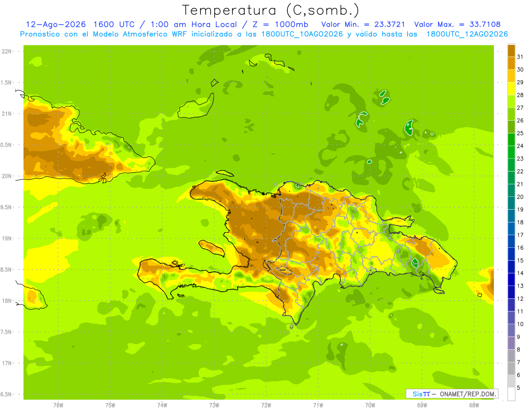Click the "20N" latitude label
The width and height of the screenshot is (532, 411).
pos(7,176)
